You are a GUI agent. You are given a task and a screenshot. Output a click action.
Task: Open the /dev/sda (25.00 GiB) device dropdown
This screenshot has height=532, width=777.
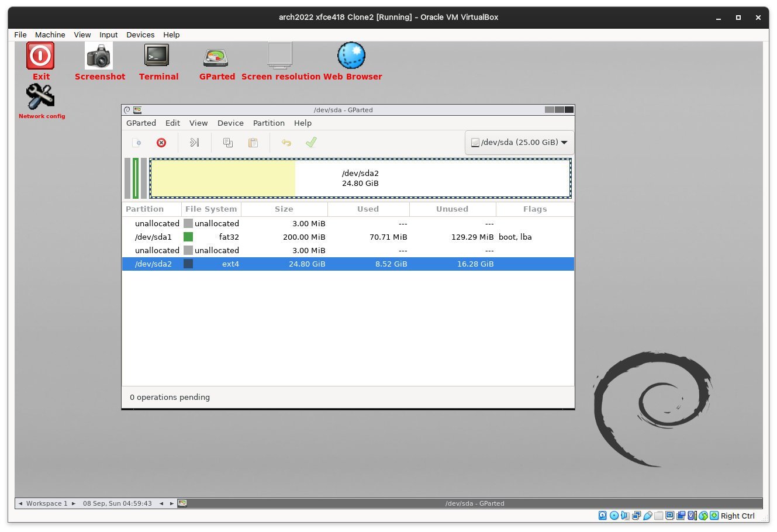[x=519, y=142]
